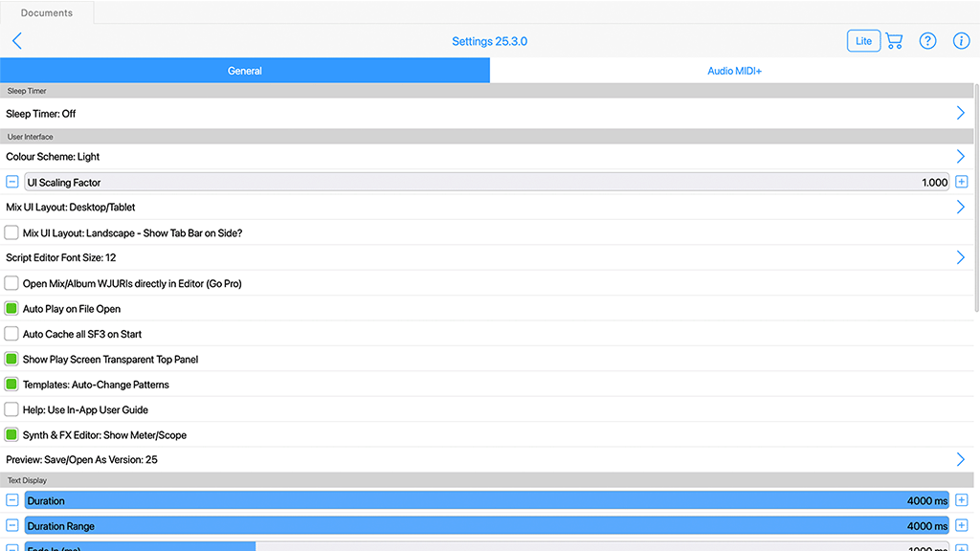Toggle Help: Use In-App User Guide checkbox
Viewport: 980px width, 551px height.
(x=11, y=409)
